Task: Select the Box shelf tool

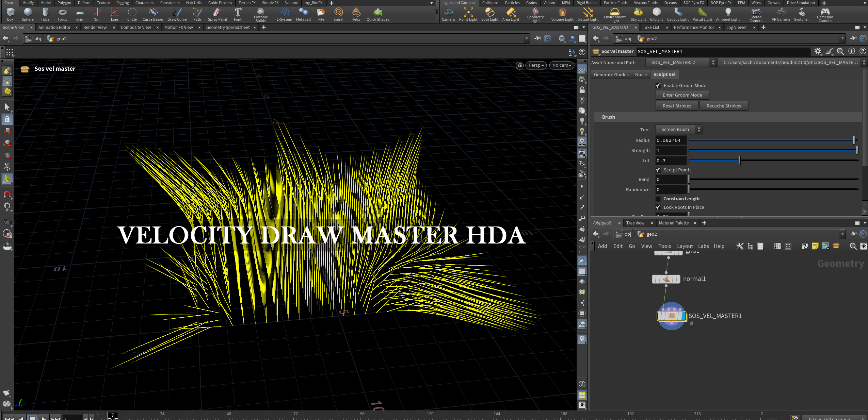Action: (10, 14)
